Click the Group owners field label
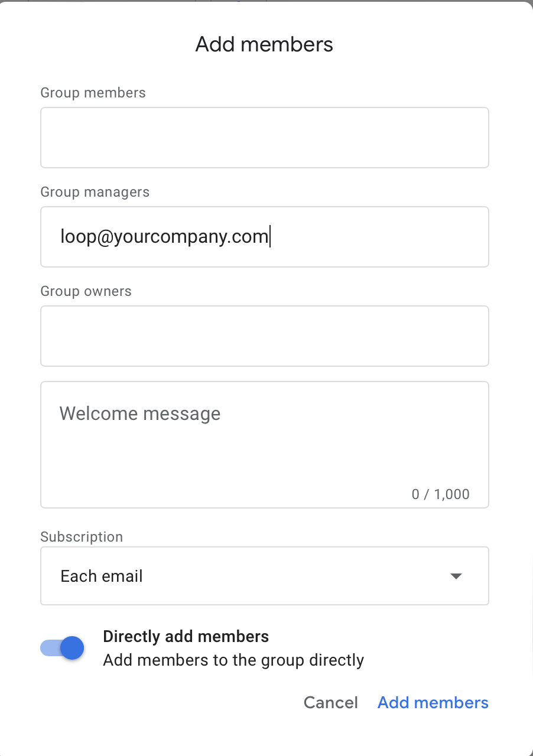Image resolution: width=533 pixels, height=756 pixels. click(86, 291)
